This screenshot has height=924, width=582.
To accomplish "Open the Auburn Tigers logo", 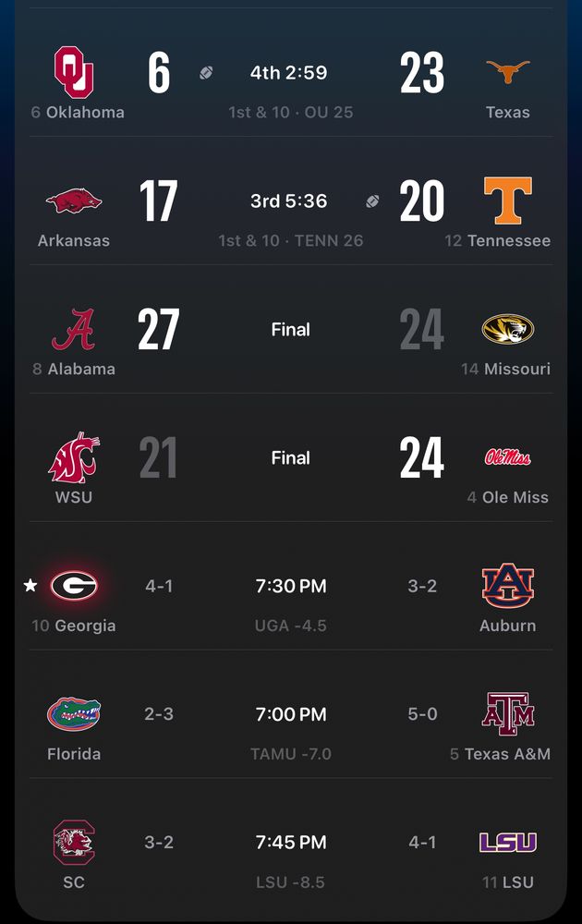I will click(508, 586).
